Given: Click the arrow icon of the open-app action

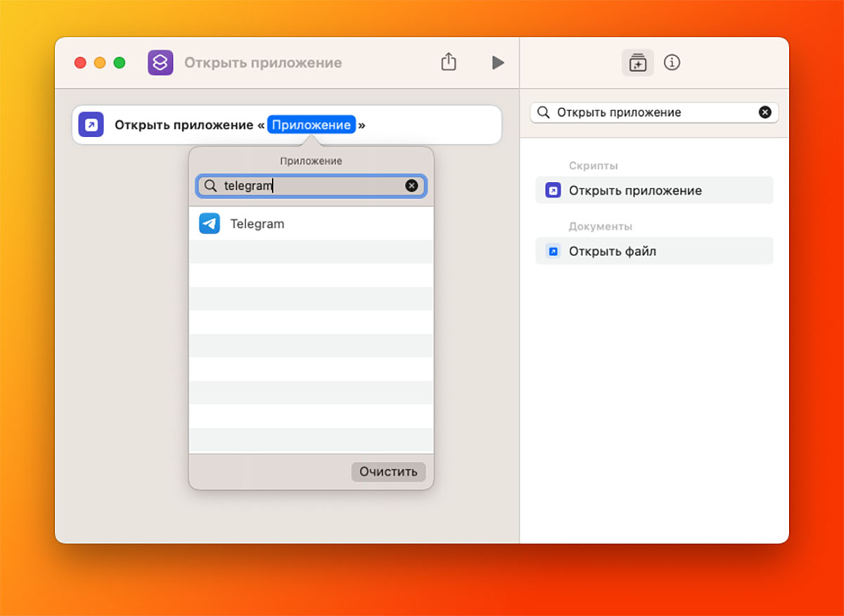Looking at the screenshot, I should coord(91,124).
